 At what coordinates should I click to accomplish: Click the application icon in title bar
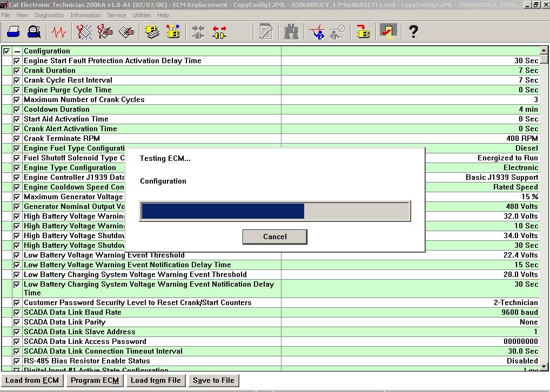point(4,5)
